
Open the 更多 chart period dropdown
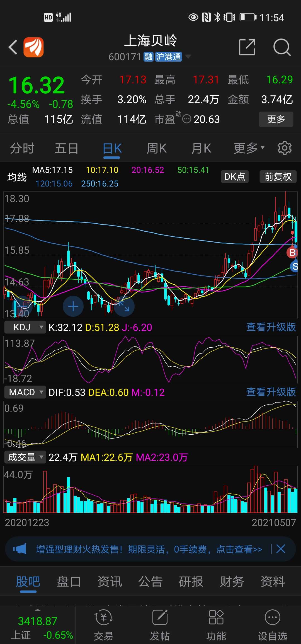249,148
